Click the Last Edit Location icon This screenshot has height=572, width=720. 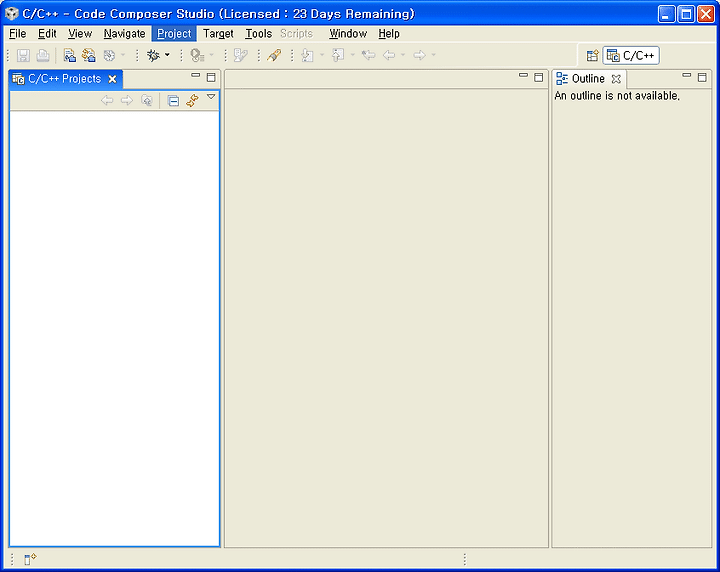click(x=368, y=56)
